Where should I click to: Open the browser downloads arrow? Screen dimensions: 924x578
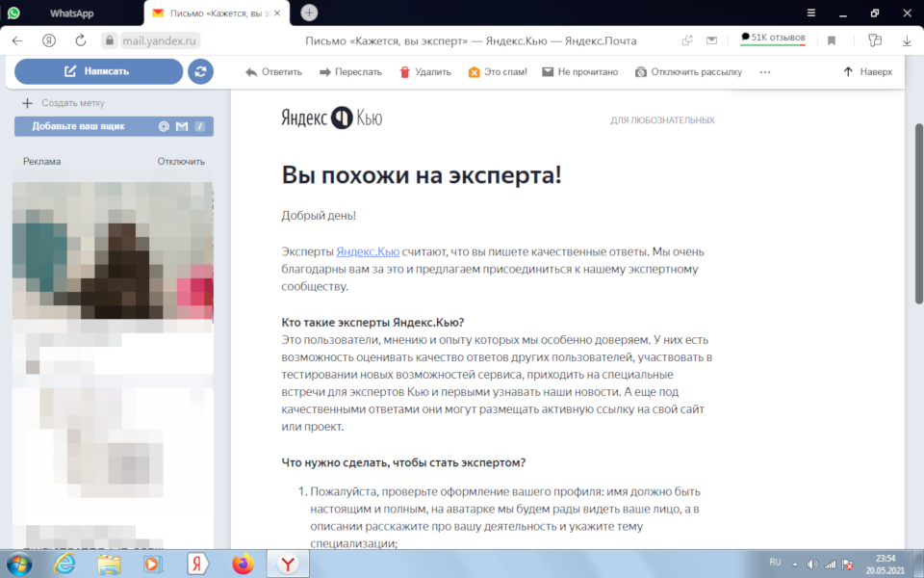(x=907, y=40)
